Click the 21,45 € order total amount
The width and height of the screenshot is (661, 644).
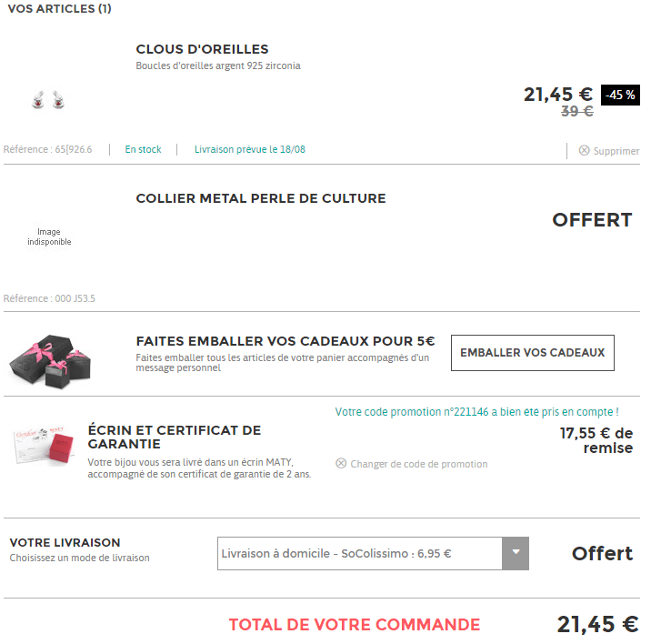pos(596,624)
